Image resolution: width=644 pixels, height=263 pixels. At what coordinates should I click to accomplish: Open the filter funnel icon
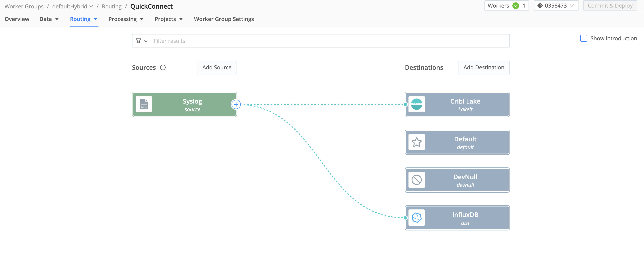139,41
